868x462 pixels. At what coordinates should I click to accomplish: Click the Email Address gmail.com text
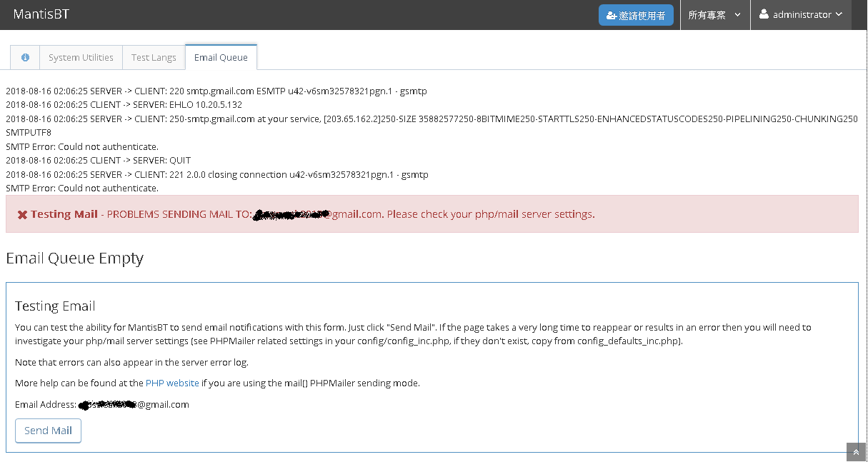163,404
